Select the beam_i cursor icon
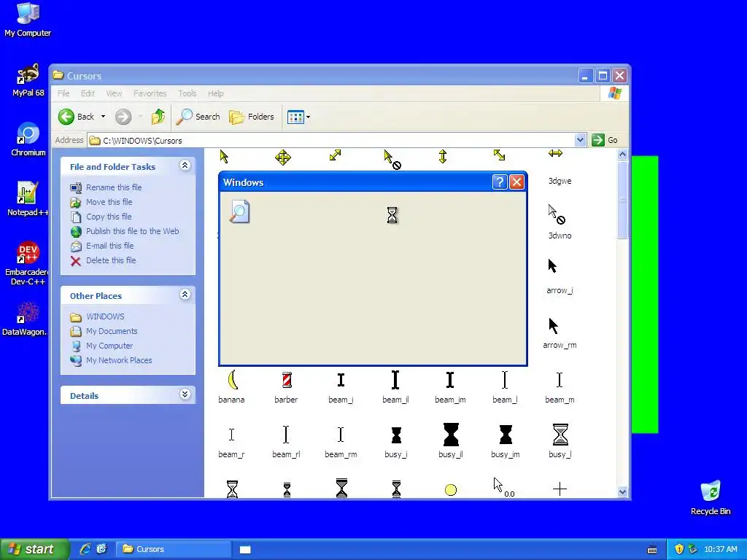 pyautogui.click(x=341, y=380)
